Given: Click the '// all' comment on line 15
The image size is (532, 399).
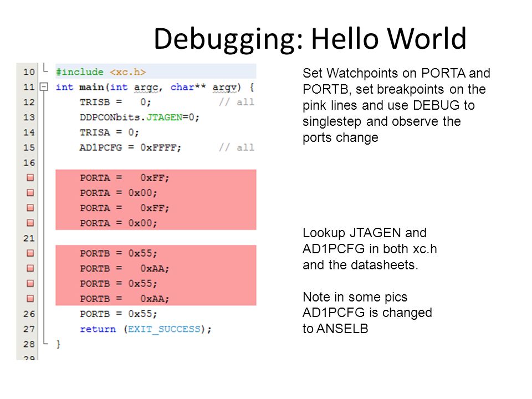Looking at the screenshot, I should click(237, 147).
